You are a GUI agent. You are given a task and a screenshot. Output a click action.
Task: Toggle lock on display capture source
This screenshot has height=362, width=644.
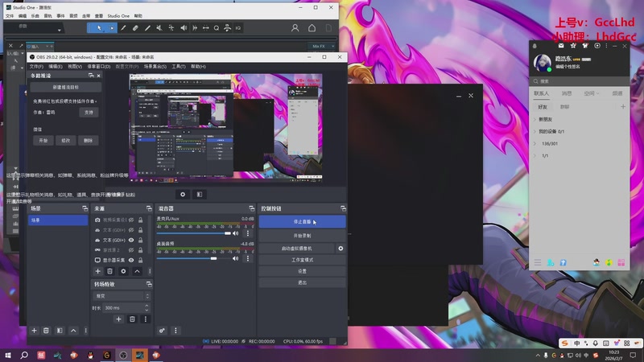(140, 260)
